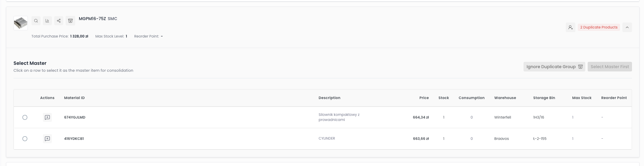Click the Stock column header
The height and width of the screenshot is (166, 644).
[444, 98]
